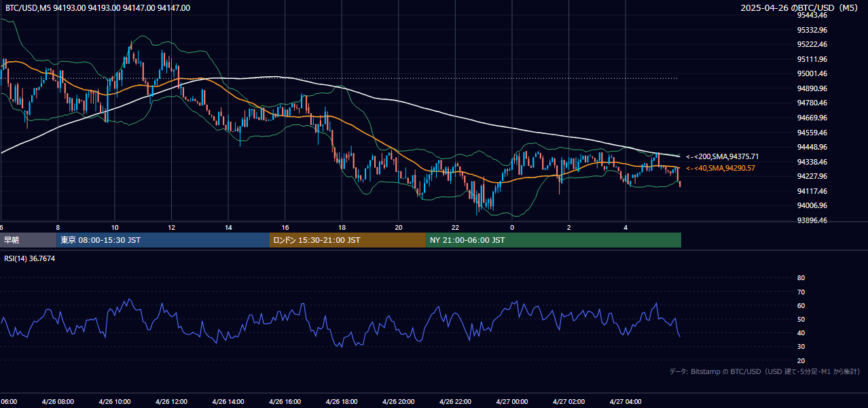Screen dimensions: 868x408
Task: Select price level 94117.46
Action: click(x=812, y=191)
